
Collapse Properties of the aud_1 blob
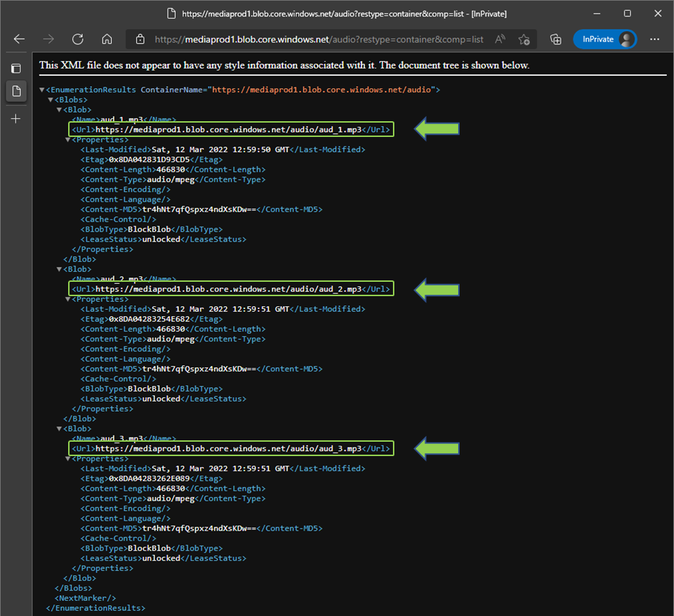(67, 140)
